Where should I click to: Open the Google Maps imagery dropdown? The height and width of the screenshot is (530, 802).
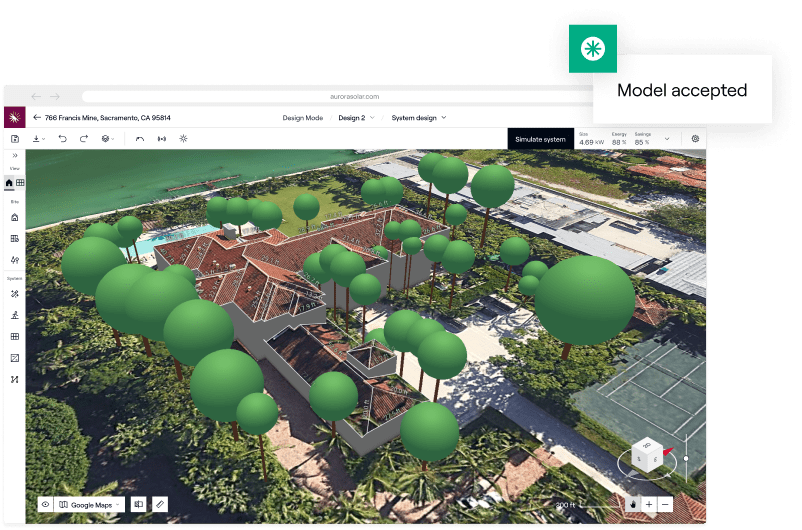(91, 505)
